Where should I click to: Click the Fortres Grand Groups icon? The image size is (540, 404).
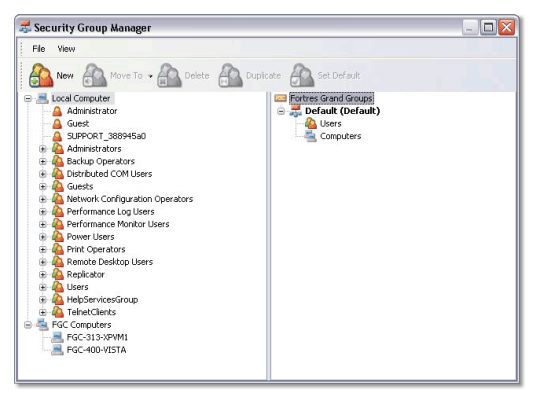[x=280, y=99]
